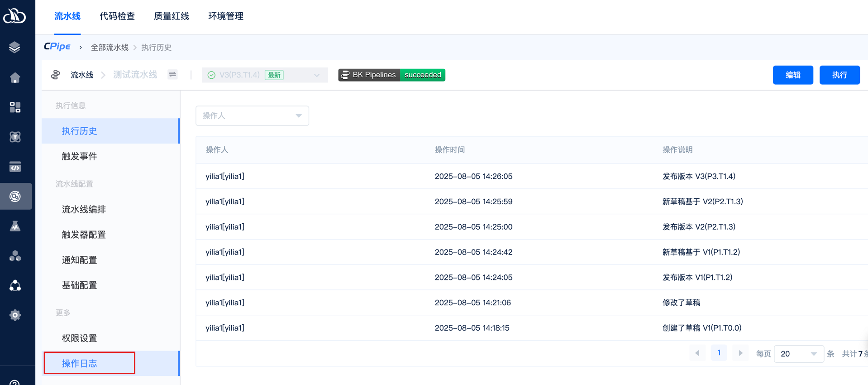868x385 pixels.
Task: Click the home icon in left sidebar
Action: pyautogui.click(x=15, y=78)
